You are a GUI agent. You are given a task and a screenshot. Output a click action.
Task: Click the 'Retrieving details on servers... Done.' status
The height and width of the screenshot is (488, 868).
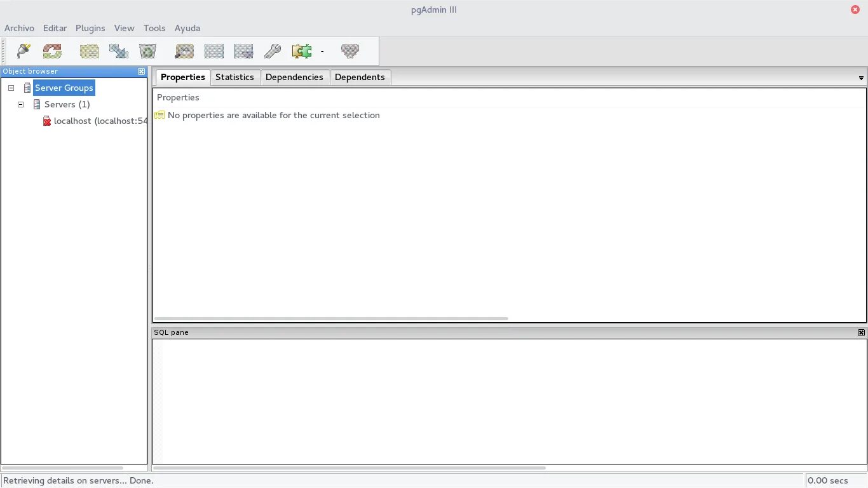[79, 481]
